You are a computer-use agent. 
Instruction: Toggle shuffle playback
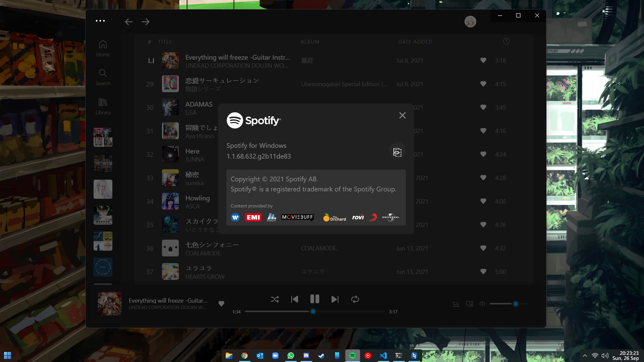[x=274, y=299]
